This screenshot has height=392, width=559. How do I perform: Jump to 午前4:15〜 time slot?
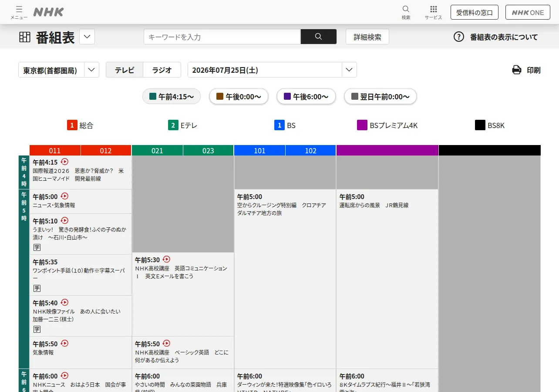(x=172, y=96)
